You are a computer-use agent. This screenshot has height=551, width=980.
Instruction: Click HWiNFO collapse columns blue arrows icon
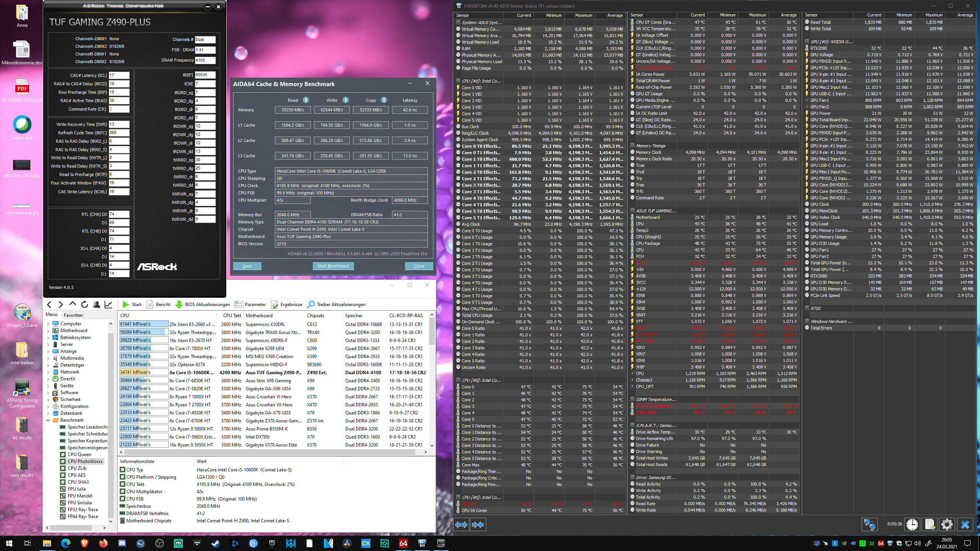(478, 525)
